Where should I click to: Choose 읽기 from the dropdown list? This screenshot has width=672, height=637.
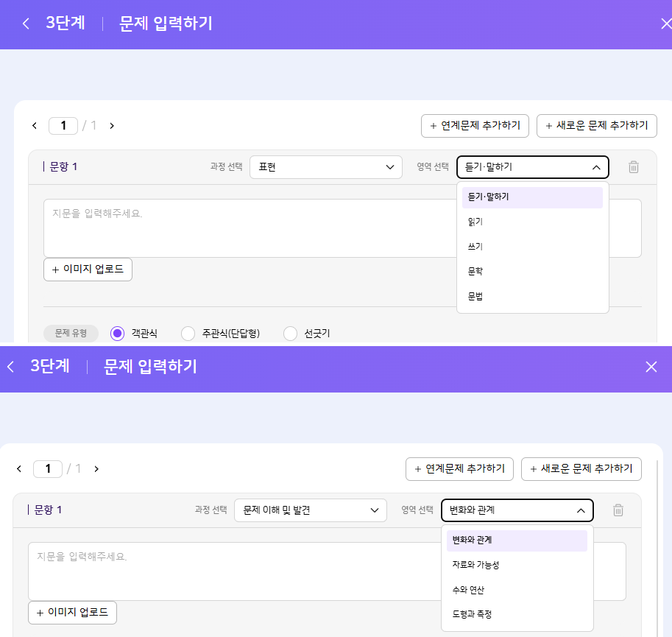coord(532,222)
